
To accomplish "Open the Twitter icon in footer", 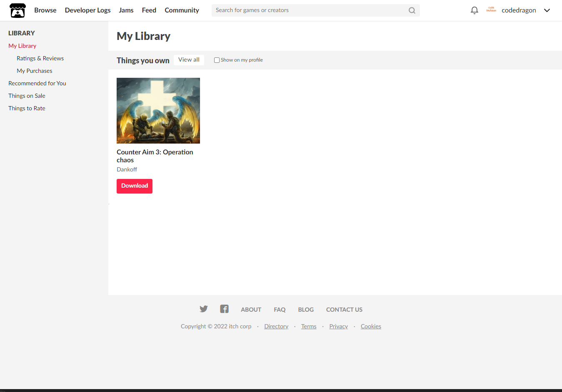I will point(204,309).
